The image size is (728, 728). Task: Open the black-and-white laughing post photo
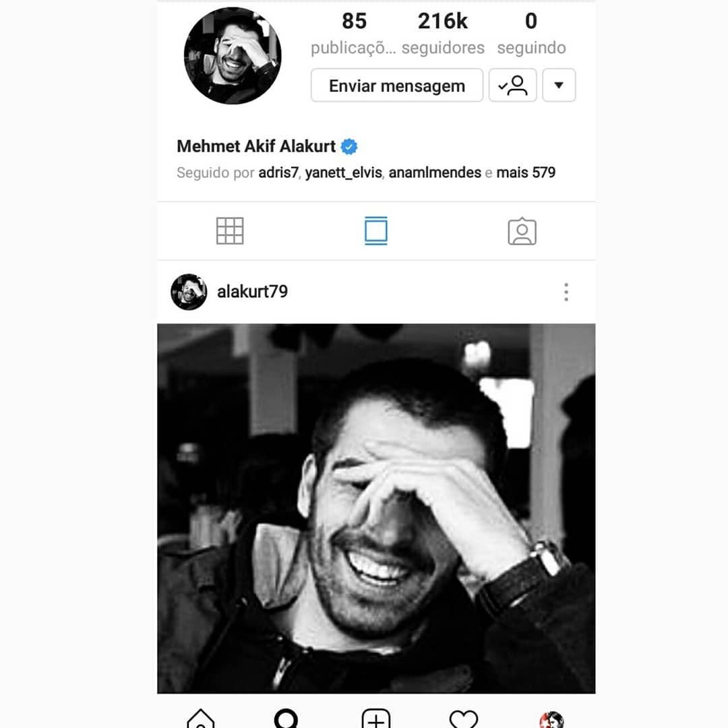click(x=376, y=508)
